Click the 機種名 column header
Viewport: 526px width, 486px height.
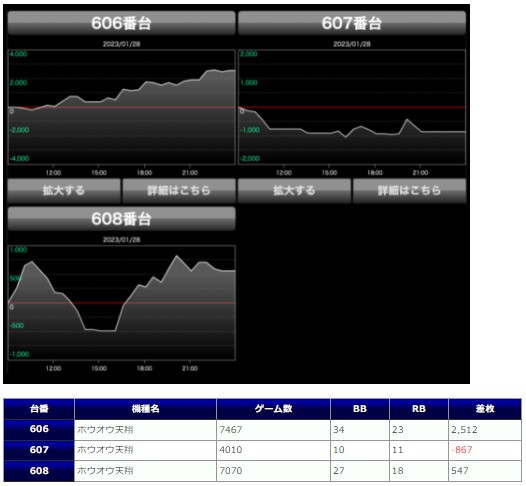(145, 409)
